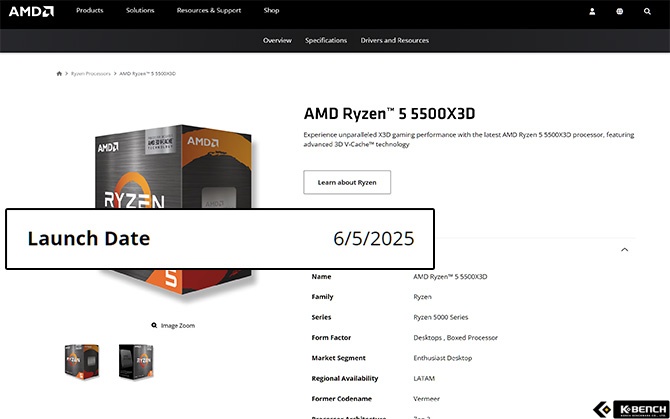The width and height of the screenshot is (670, 419).
Task: Click the Series label
Action: (321, 317)
